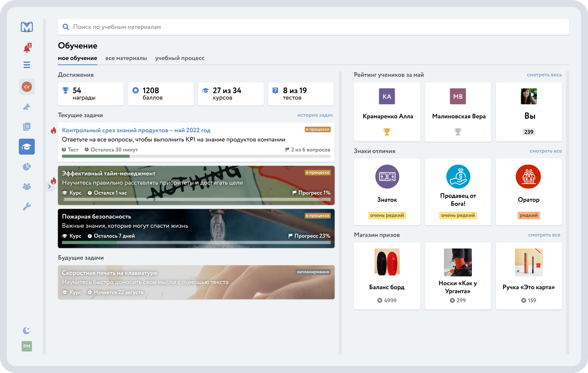588x373 pixels.
Task: Open the team section with the people icon
Action: tap(27, 186)
